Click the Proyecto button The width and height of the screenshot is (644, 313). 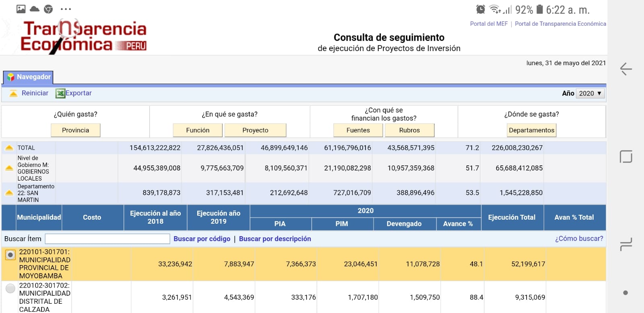point(255,130)
